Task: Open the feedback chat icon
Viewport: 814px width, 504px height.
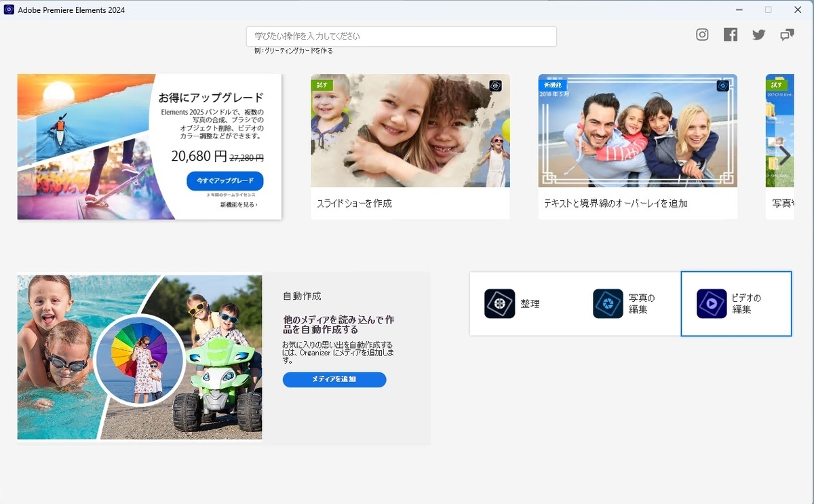Action: tap(787, 35)
